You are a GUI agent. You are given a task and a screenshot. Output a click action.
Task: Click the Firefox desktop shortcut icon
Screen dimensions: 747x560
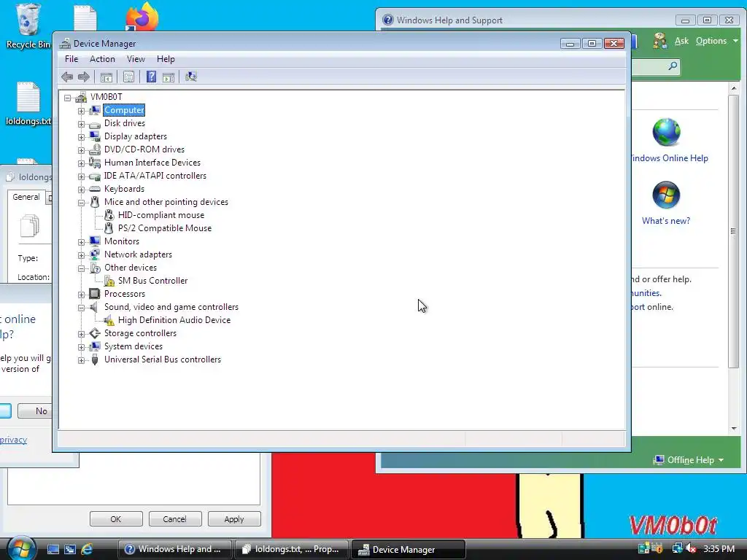[x=142, y=16]
